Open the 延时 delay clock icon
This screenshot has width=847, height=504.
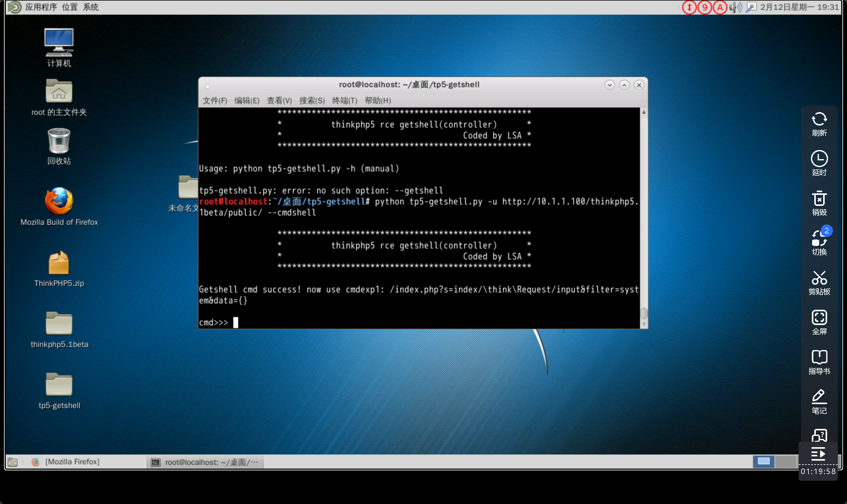pyautogui.click(x=819, y=159)
